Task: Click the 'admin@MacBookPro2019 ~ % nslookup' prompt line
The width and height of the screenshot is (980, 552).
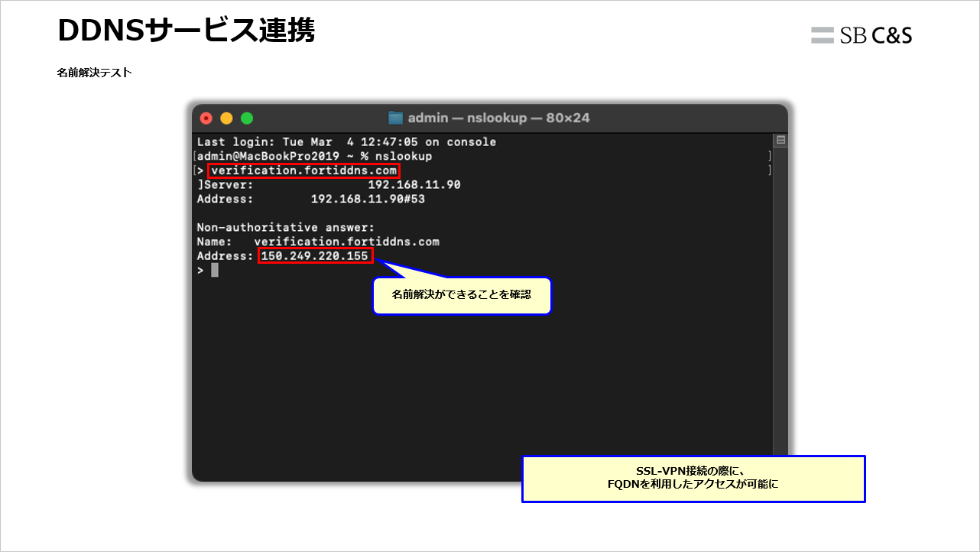Action: tap(314, 156)
